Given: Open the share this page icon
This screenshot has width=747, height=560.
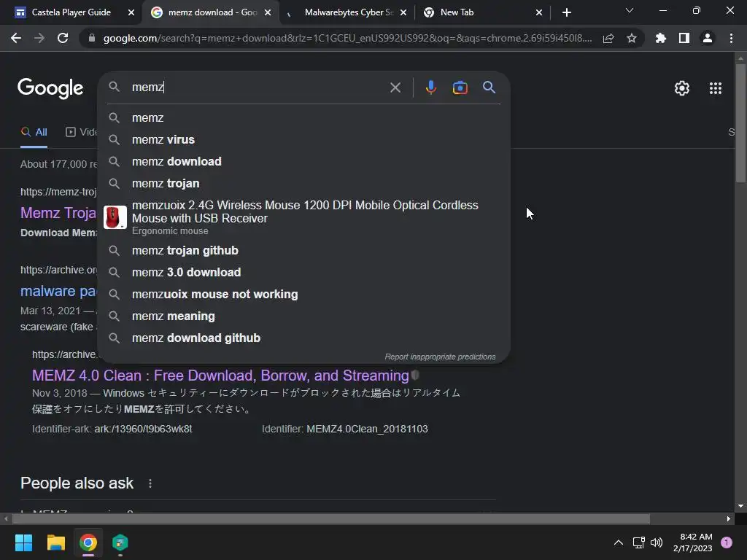Looking at the screenshot, I should click(608, 39).
